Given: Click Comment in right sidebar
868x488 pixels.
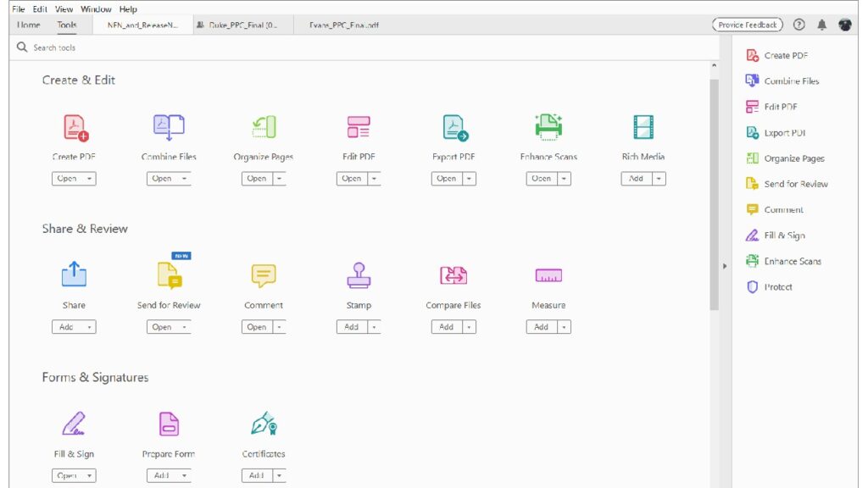Looking at the screenshot, I should (x=775, y=210).
